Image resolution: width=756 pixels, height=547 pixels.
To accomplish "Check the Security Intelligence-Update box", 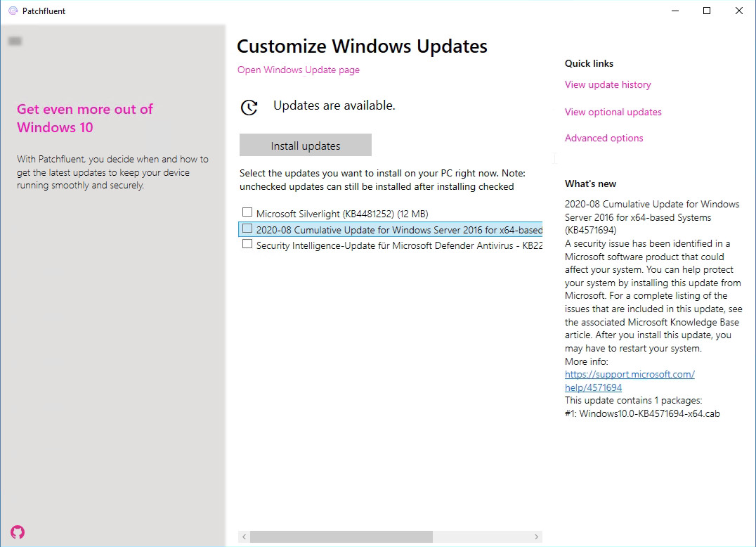I will pyautogui.click(x=247, y=244).
